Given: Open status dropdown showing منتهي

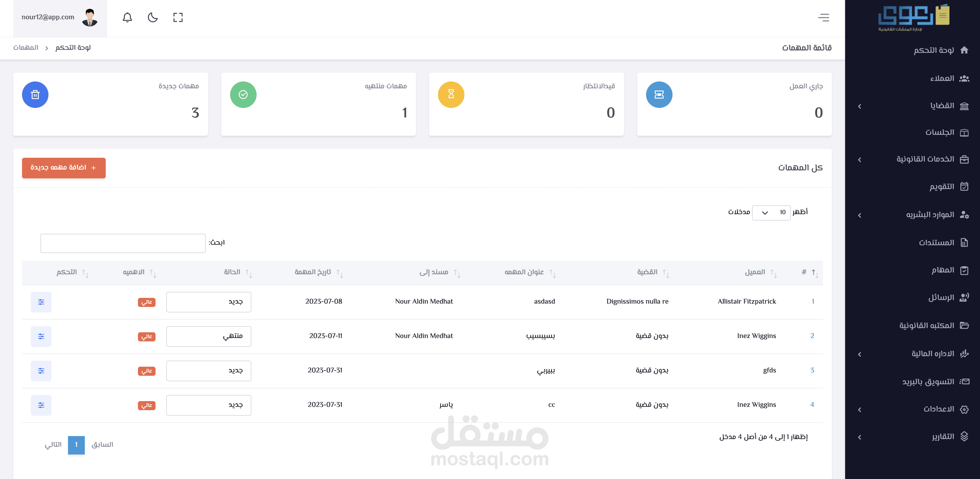Looking at the screenshot, I should 208,336.
